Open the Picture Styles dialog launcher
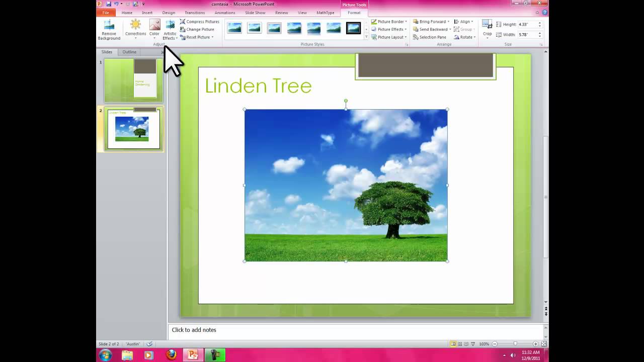Screen dimensions: 644x362 coord(407,44)
